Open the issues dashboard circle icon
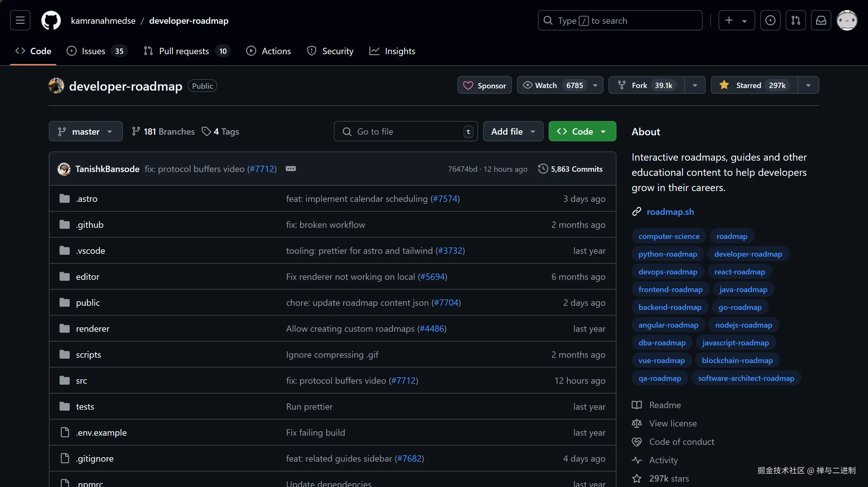The image size is (868, 487). pos(770,20)
